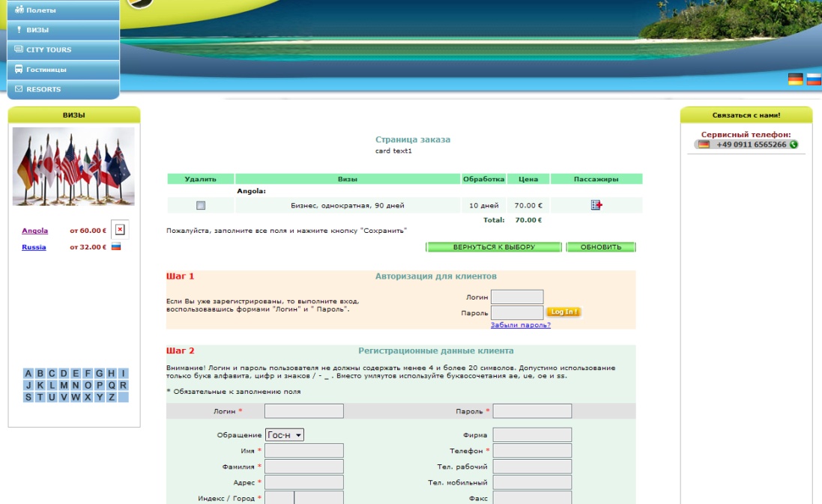Open the Обращение salutation dropdown
Viewport: 822px width, 504px height.
[x=285, y=435]
